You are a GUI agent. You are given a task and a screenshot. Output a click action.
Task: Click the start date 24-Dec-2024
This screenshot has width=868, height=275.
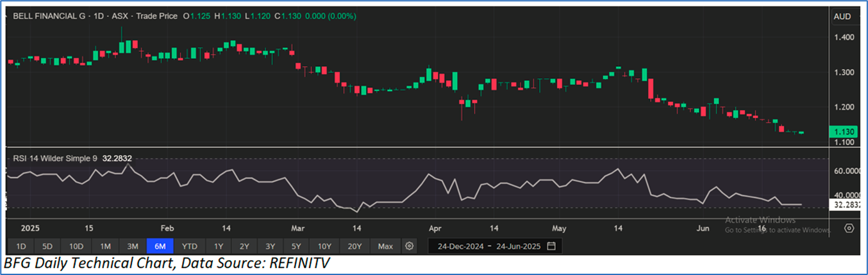(x=460, y=246)
